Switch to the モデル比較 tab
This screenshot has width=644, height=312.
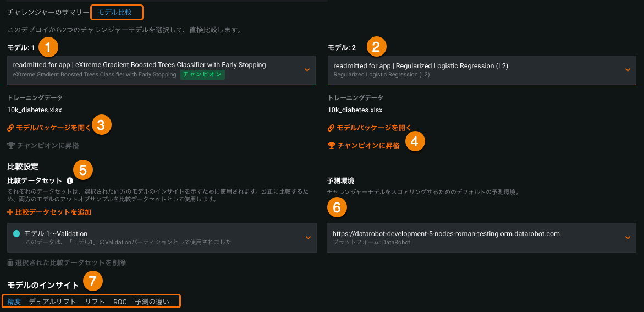coord(115,12)
